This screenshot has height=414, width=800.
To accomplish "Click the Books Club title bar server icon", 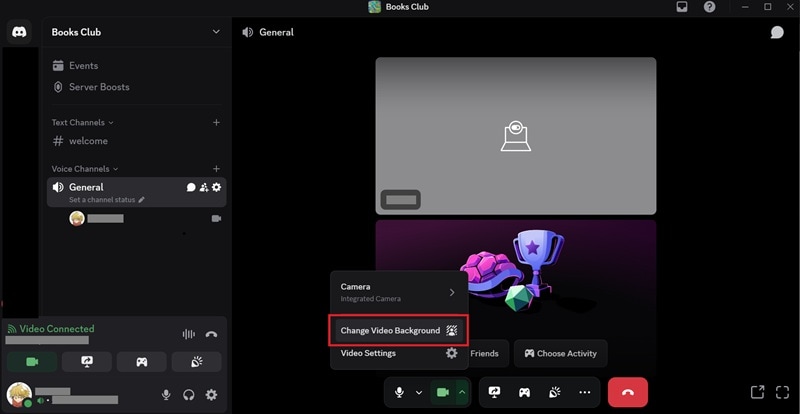I will pyautogui.click(x=374, y=7).
